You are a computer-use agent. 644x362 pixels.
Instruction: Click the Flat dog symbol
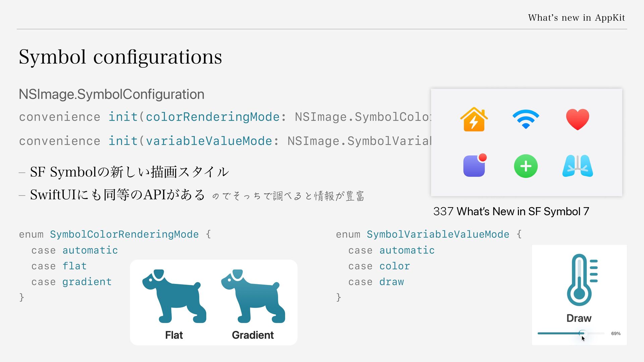(174, 296)
